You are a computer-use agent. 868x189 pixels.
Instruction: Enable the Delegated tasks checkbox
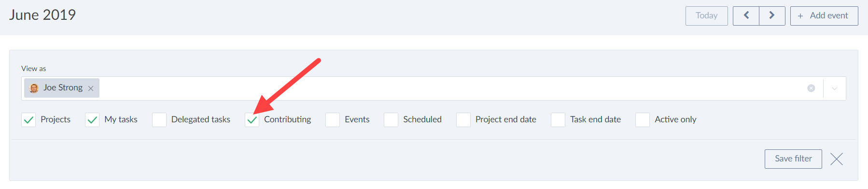click(159, 120)
